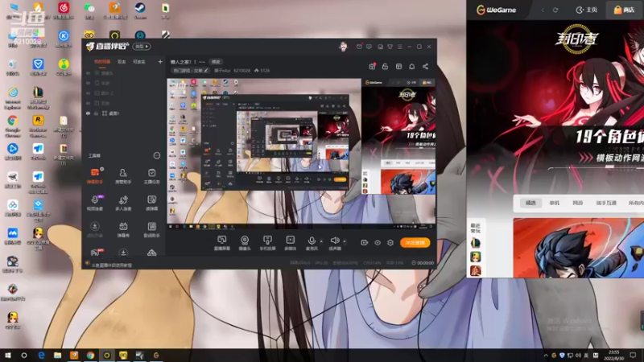
Task: Open File Explorer from the taskbar
Action: (57, 356)
